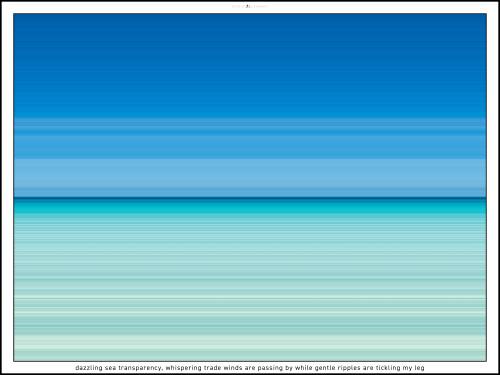This screenshot has width=500, height=375.
Task: Click "tickling my" in caption
Action: (x=394, y=368)
